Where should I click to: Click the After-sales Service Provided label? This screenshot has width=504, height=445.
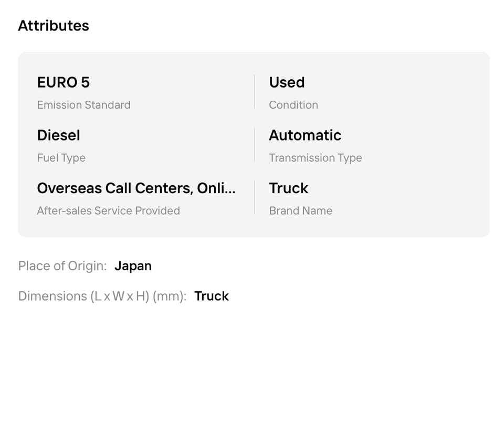108,211
